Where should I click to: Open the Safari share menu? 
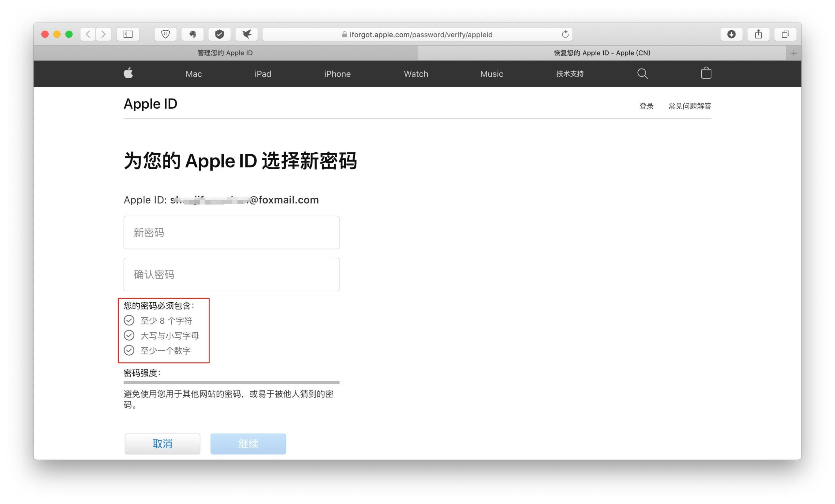coord(758,34)
